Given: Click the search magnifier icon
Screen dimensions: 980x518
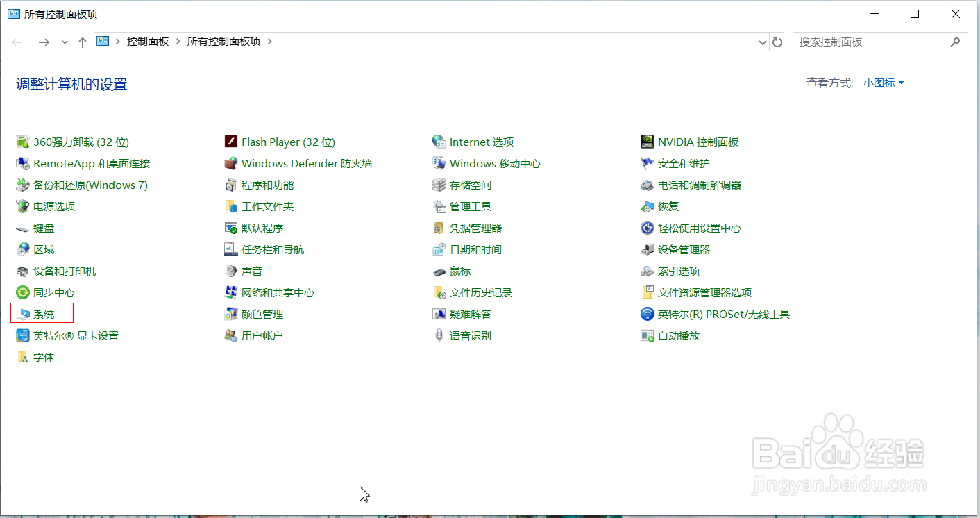Looking at the screenshot, I should pyautogui.click(x=956, y=42).
